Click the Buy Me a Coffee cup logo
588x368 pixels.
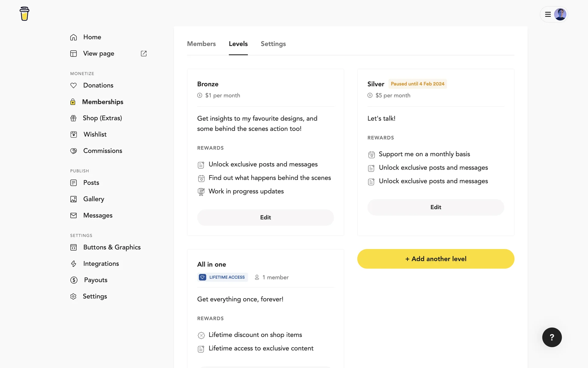[x=24, y=14]
